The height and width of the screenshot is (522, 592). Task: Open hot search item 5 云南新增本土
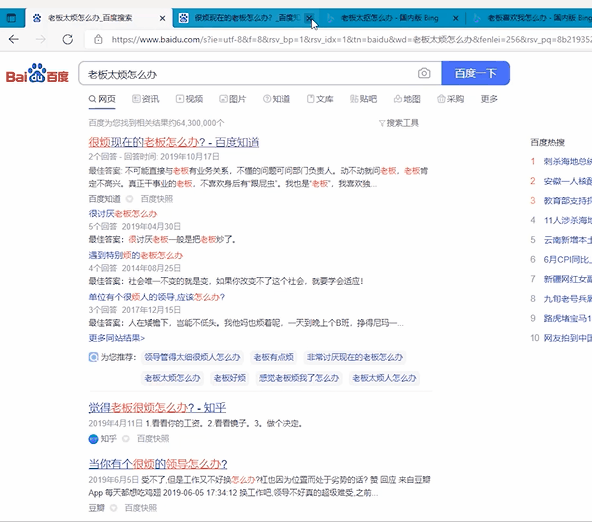[x=567, y=240]
